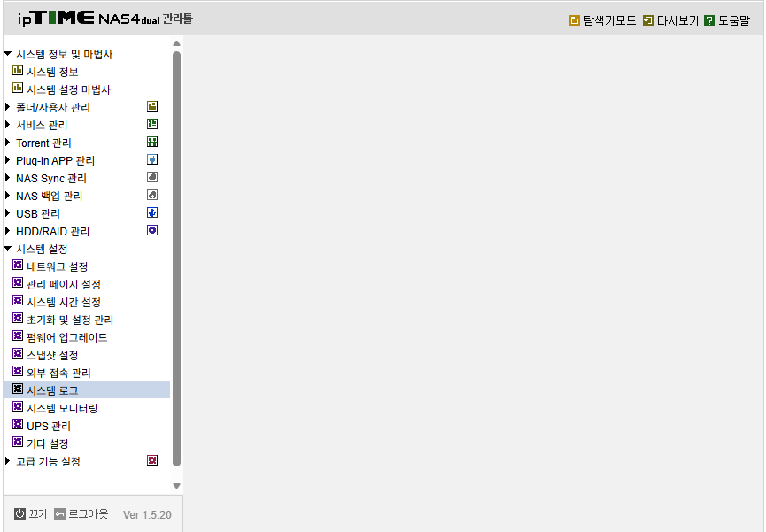
Task: Click the Ver 1.5.20 version text
Action: [x=147, y=515]
